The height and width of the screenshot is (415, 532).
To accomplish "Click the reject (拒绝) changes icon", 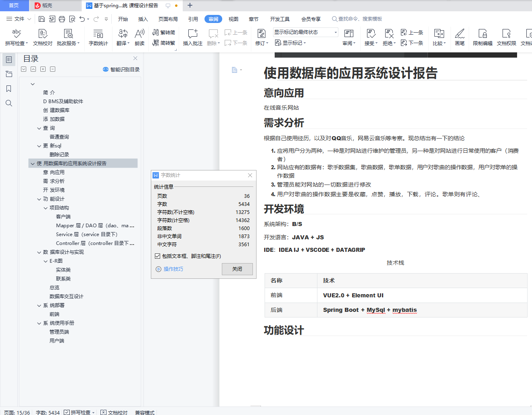I will click(x=389, y=37).
